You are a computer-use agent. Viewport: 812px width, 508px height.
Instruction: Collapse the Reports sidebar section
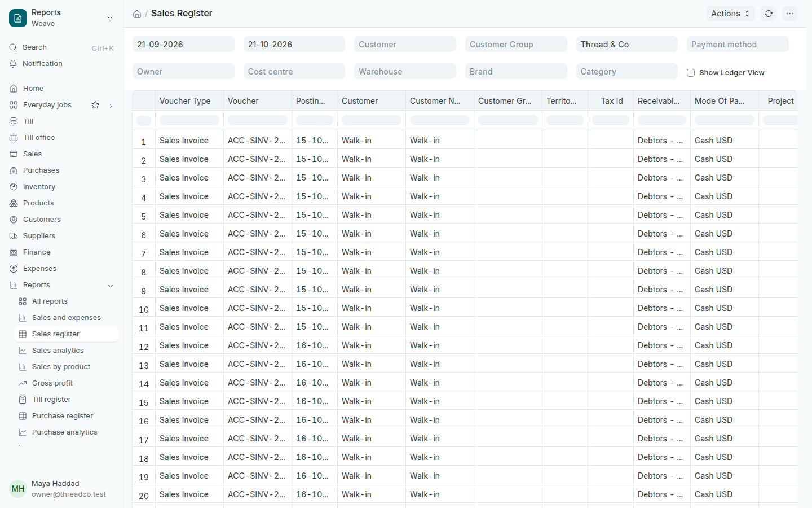111,286
